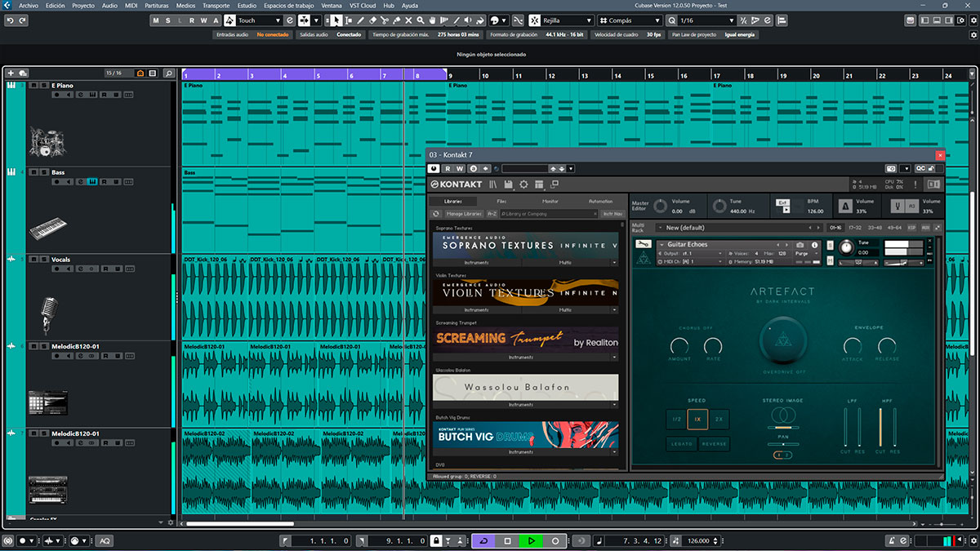
Task: Switch to Kontakt Automation tab
Action: click(600, 201)
